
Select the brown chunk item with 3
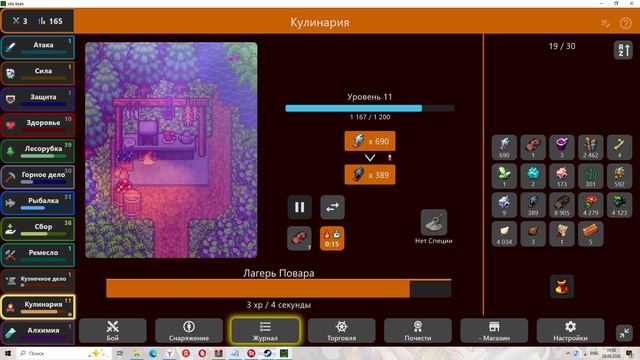(533, 234)
